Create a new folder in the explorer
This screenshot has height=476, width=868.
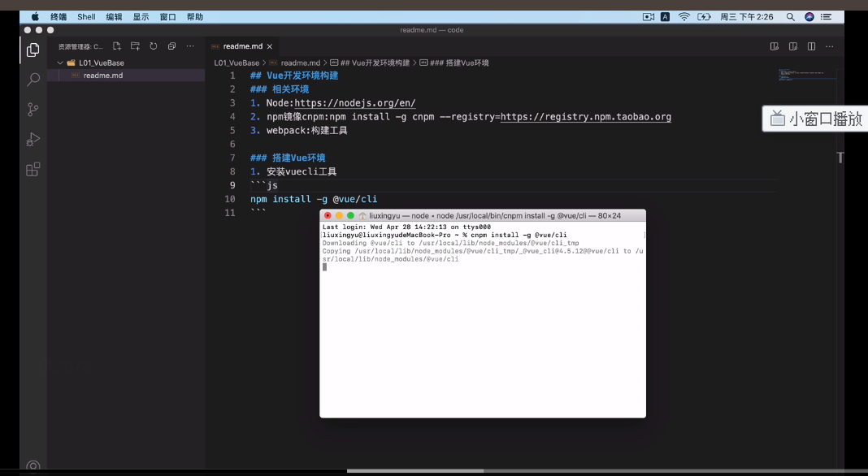[x=135, y=46]
